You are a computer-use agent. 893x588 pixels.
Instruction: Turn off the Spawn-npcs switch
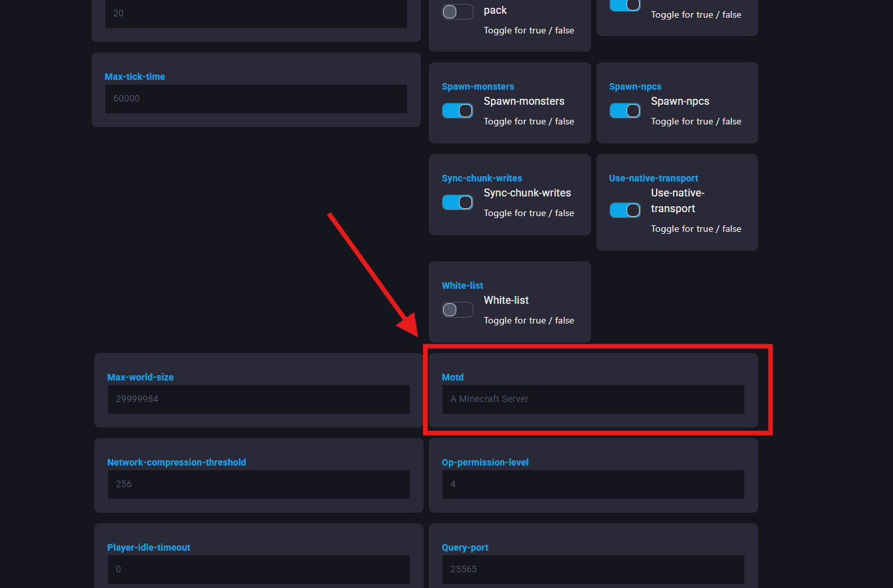coord(625,111)
